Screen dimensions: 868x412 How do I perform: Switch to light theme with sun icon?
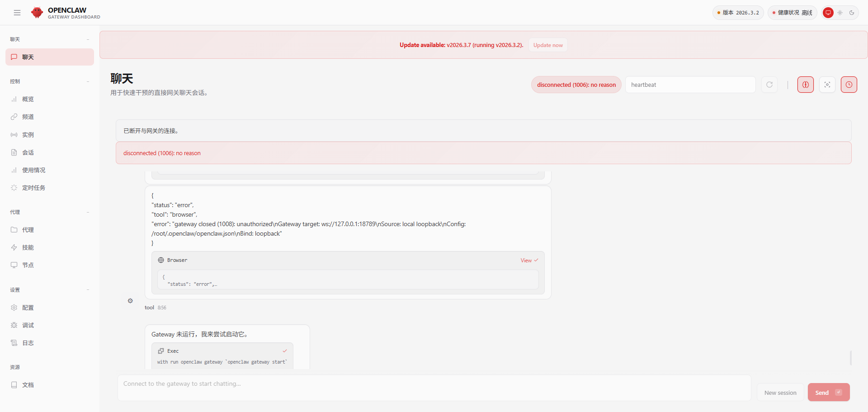tap(840, 13)
